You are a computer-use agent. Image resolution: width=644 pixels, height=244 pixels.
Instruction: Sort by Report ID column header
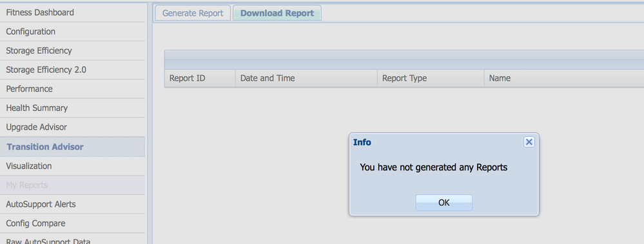(200, 78)
